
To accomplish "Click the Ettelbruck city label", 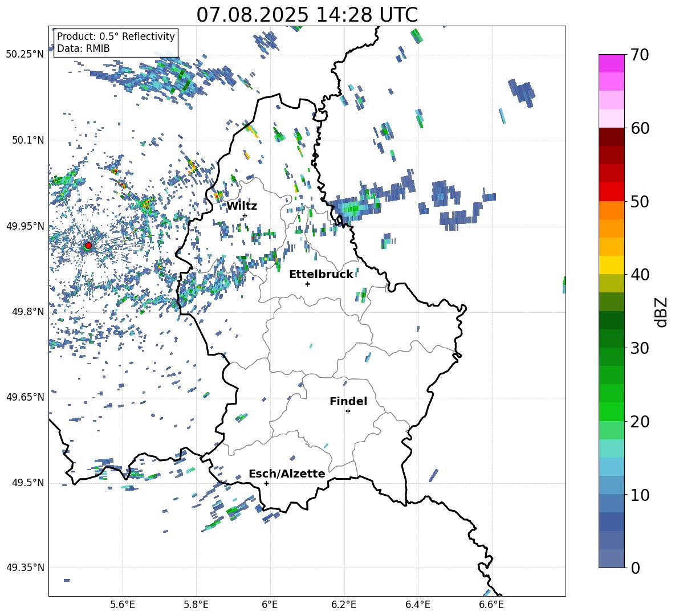I will click(321, 275).
